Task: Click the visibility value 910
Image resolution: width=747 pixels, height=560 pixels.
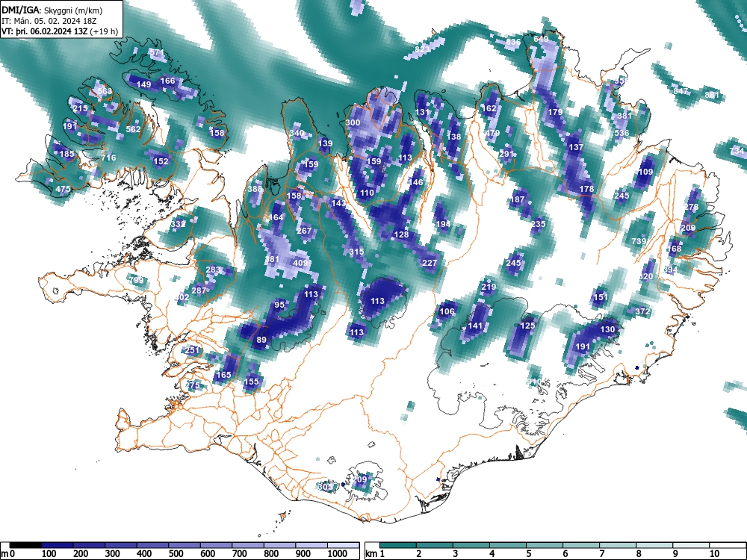Action: pyautogui.click(x=535, y=382)
